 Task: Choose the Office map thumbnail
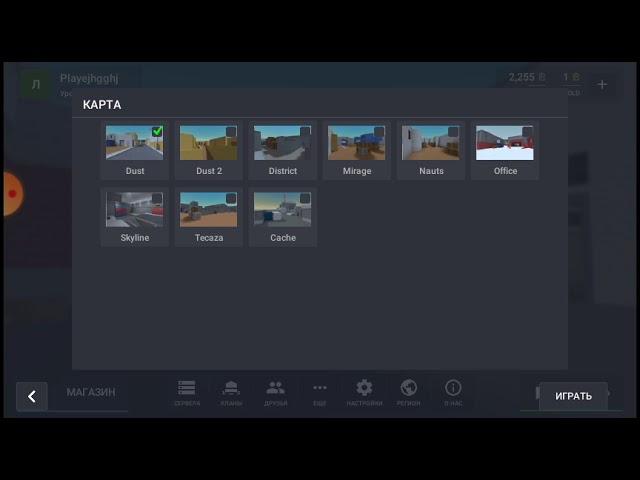[504, 142]
